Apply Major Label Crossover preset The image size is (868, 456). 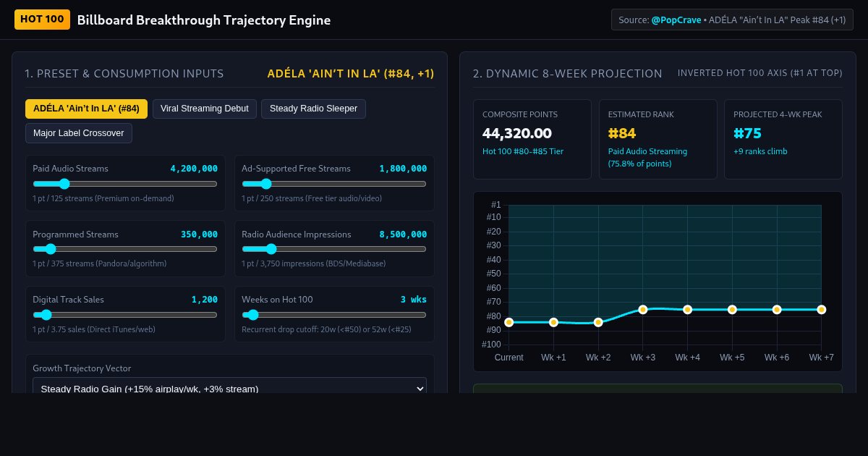tap(79, 133)
